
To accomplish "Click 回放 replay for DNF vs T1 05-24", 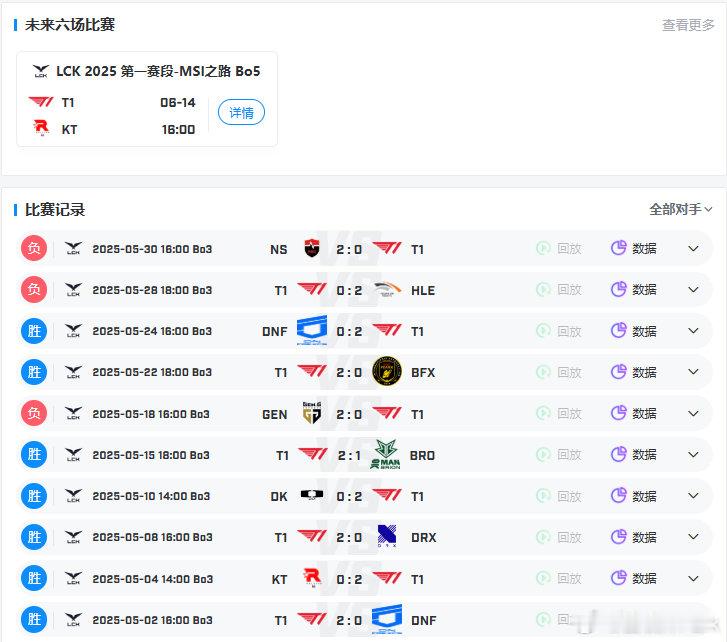I will 559,331.
